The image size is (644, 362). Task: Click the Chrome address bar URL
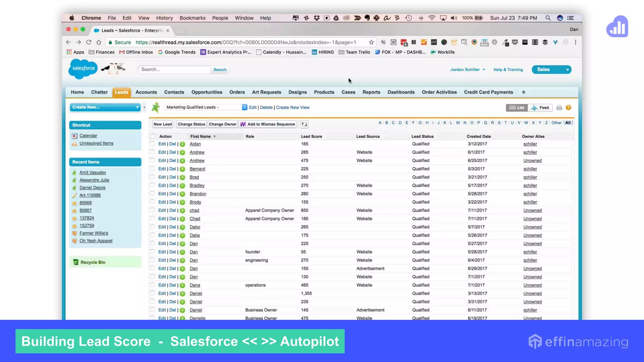click(245, 42)
